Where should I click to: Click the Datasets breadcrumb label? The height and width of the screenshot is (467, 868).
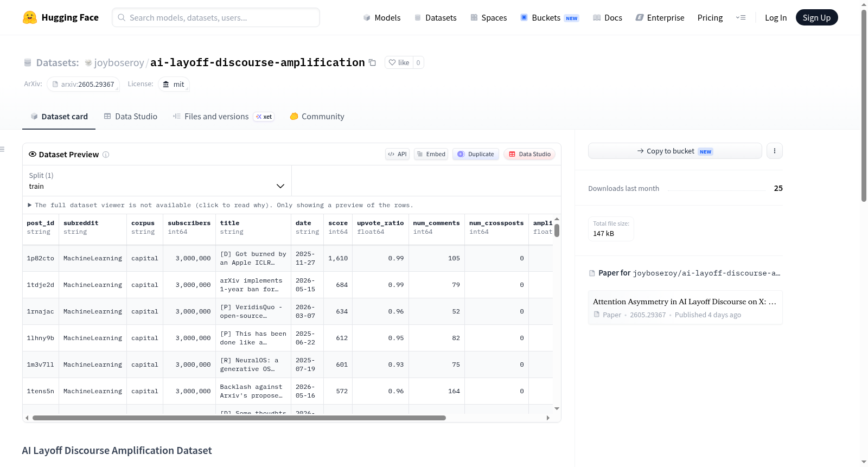(58, 62)
